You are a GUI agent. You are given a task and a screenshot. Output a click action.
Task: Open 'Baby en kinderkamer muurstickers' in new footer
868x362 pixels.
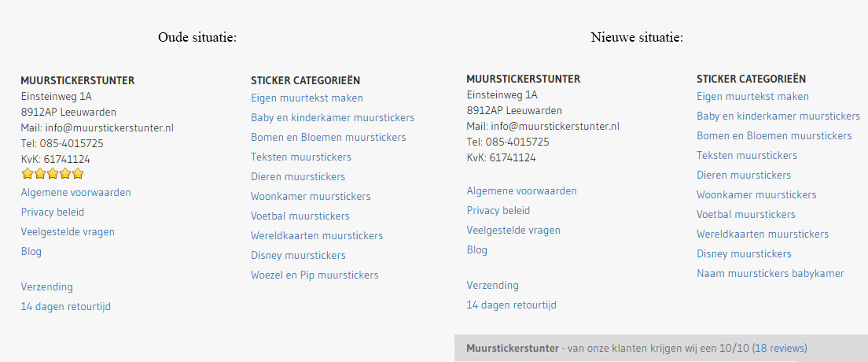(778, 116)
